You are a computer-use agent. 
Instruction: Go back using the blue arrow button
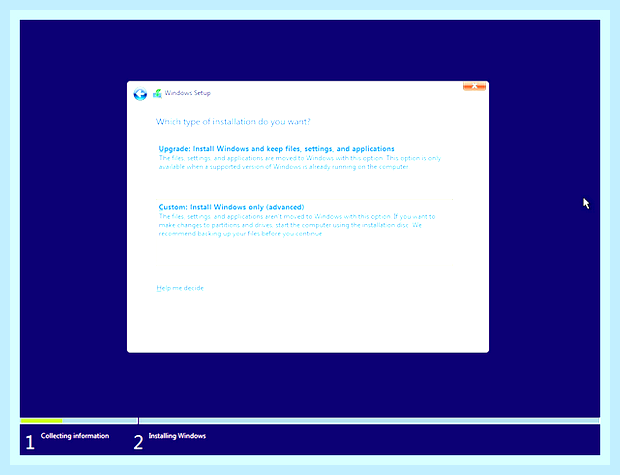(x=140, y=94)
